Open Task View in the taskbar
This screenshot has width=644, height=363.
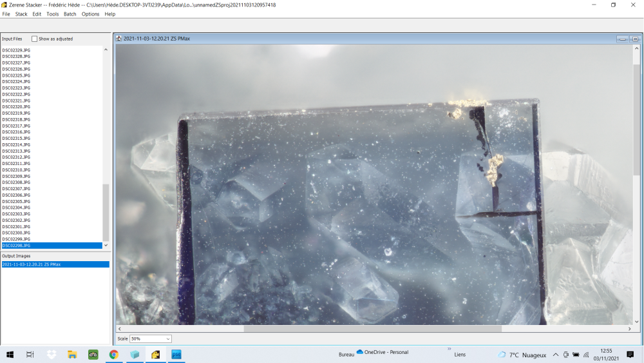point(30,354)
